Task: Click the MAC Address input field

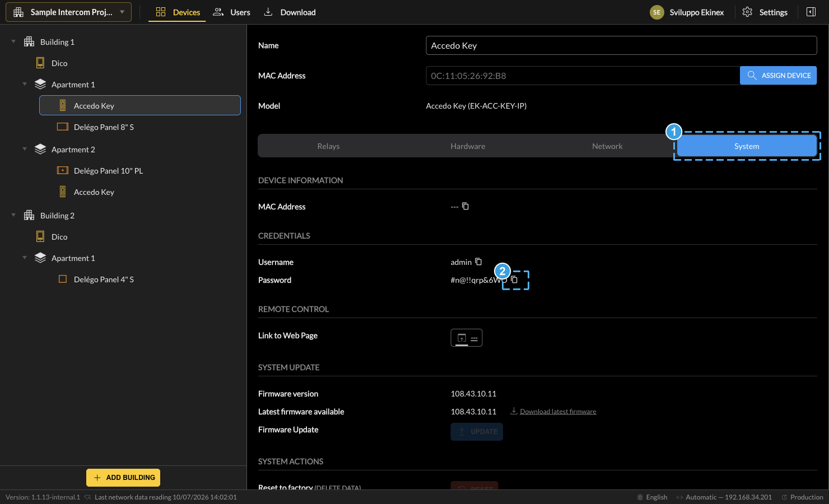Action: click(x=583, y=76)
